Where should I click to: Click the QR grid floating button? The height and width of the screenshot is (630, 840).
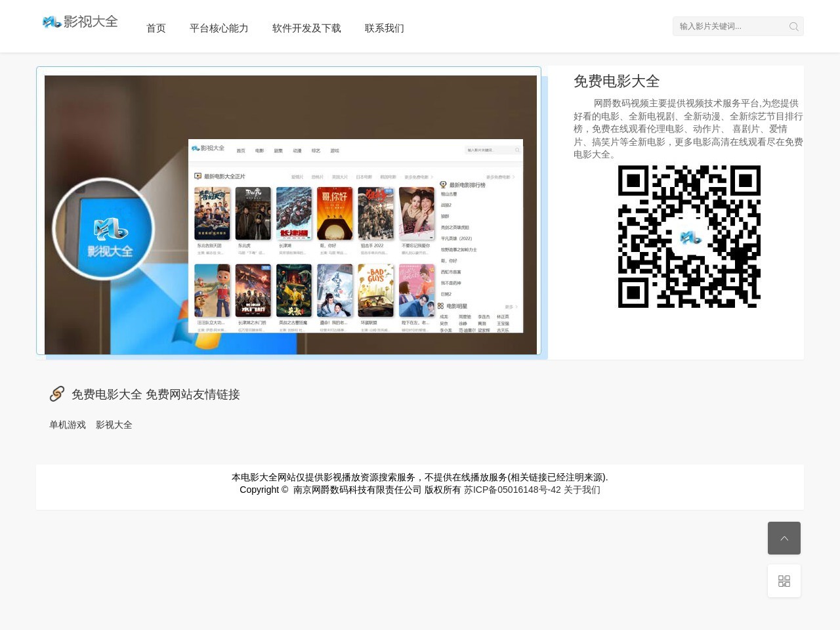click(x=784, y=581)
